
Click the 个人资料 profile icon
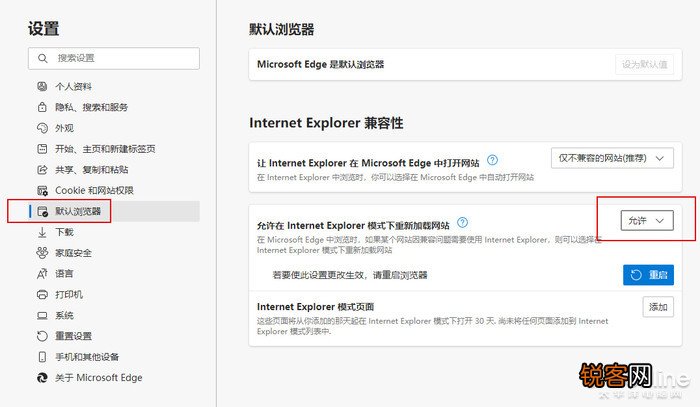tap(42, 86)
